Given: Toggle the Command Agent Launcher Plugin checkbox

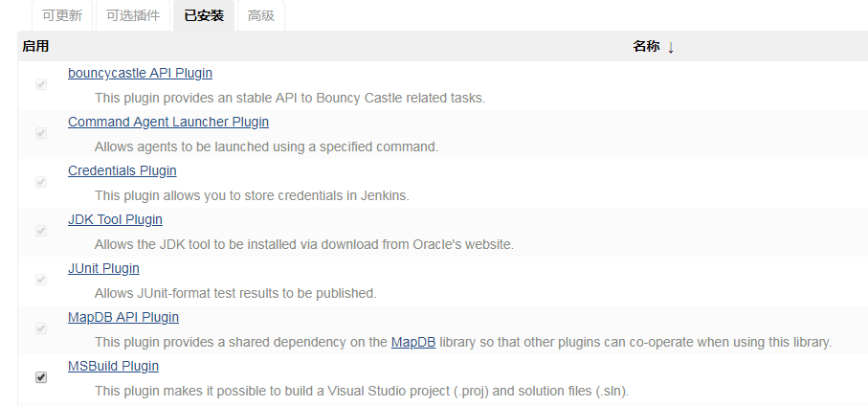Looking at the screenshot, I should click(41, 133).
